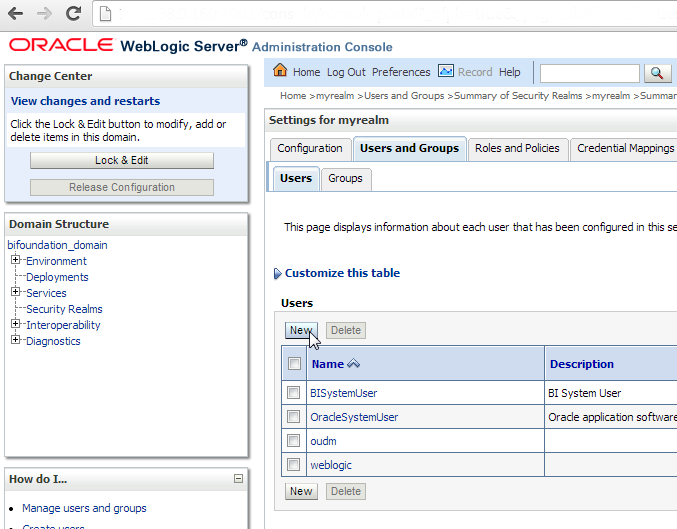677x529 pixels.
Task: Check the oudm row checkbox
Action: point(294,440)
